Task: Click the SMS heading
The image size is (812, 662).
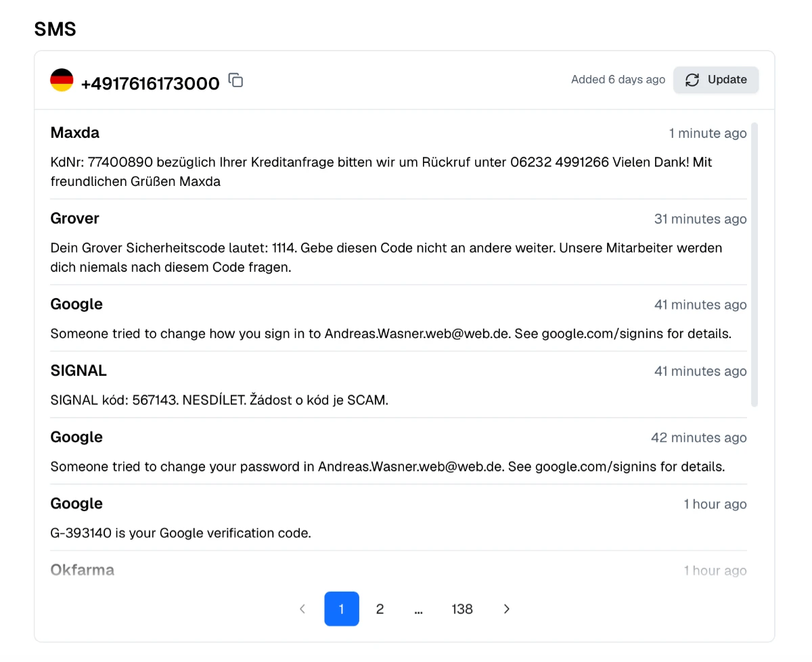Action: 55,29
